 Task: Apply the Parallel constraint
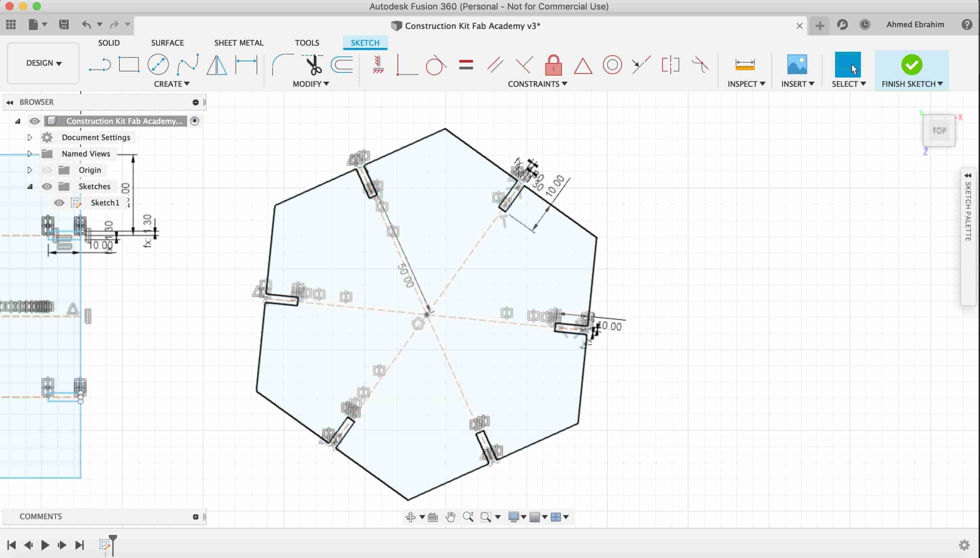point(495,64)
